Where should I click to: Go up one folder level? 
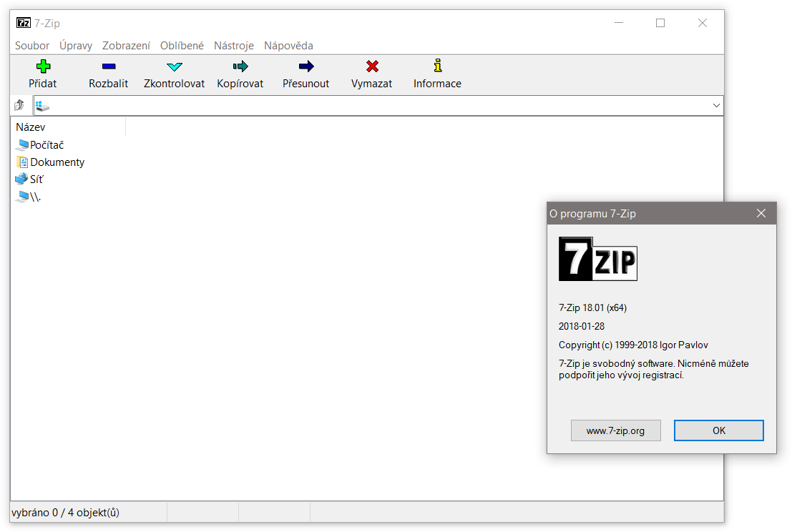[x=19, y=105]
